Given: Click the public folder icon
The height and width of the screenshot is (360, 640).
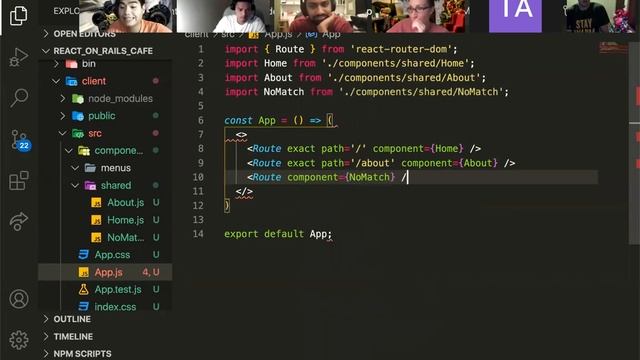Looking at the screenshot, I should click(x=78, y=116).
